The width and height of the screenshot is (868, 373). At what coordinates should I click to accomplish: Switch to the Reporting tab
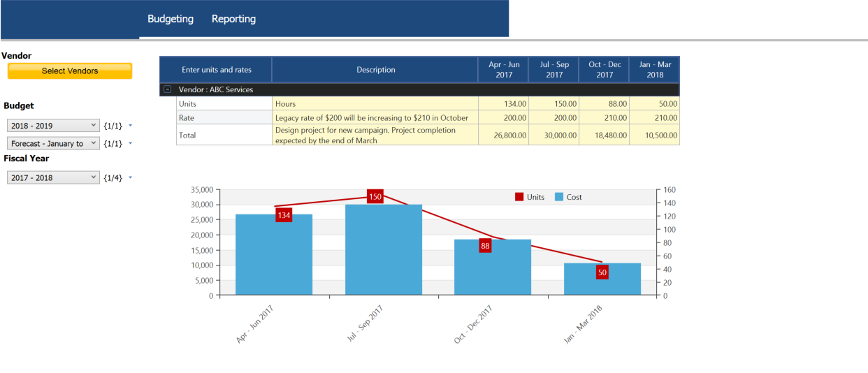click(x=233, y=19)
